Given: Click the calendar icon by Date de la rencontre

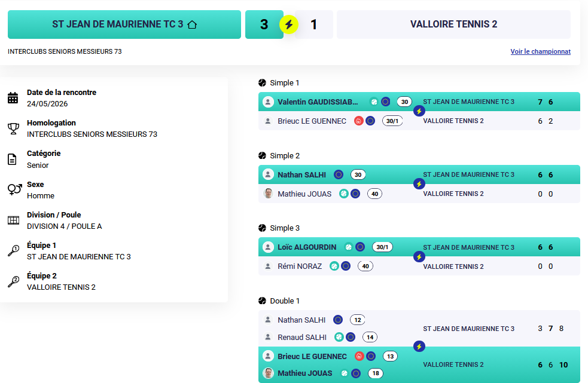Looking at the screenshot, I should point(13,98).
